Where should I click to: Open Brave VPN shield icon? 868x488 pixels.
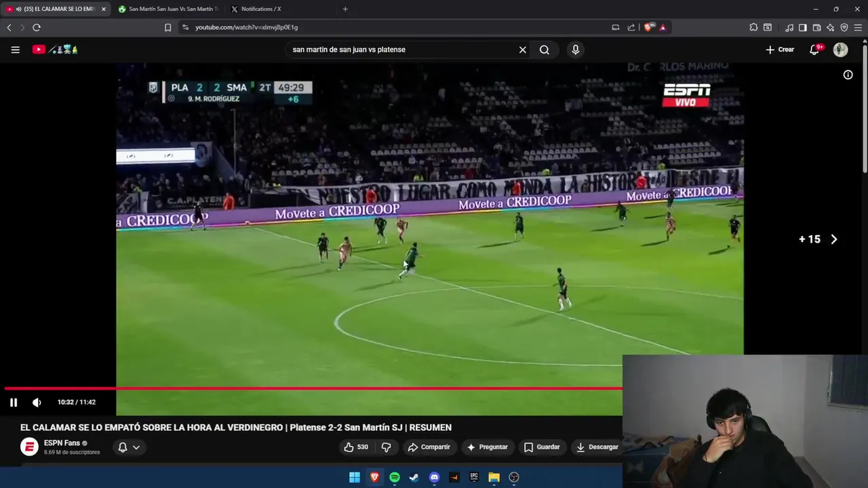844,27
